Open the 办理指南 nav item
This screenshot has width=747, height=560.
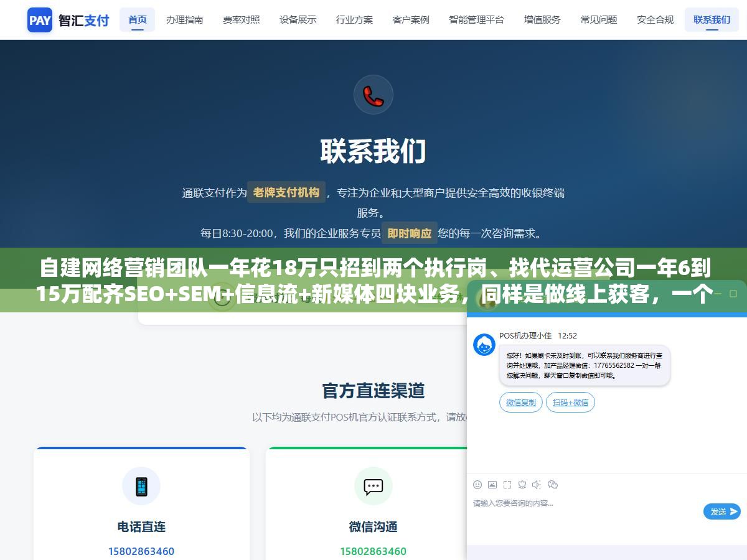[x=184, y=20]
